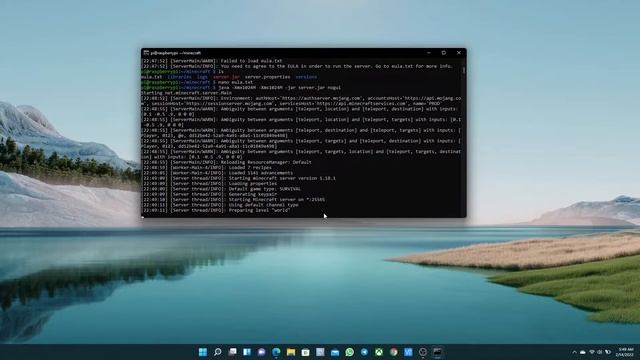Open the Teams Chat taskbar icon
This screenshot has height=360, width=640.
point(262,352)
